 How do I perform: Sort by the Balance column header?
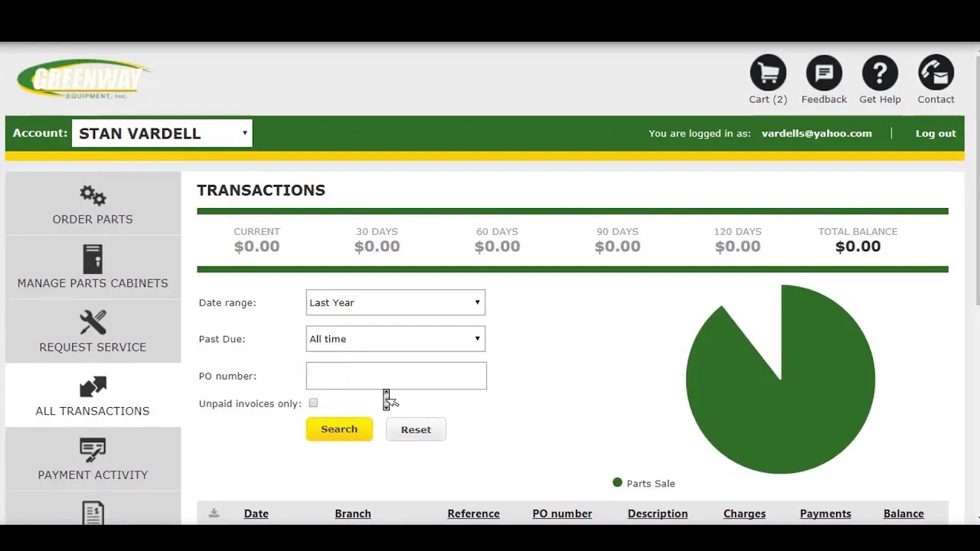click(903, 514)
